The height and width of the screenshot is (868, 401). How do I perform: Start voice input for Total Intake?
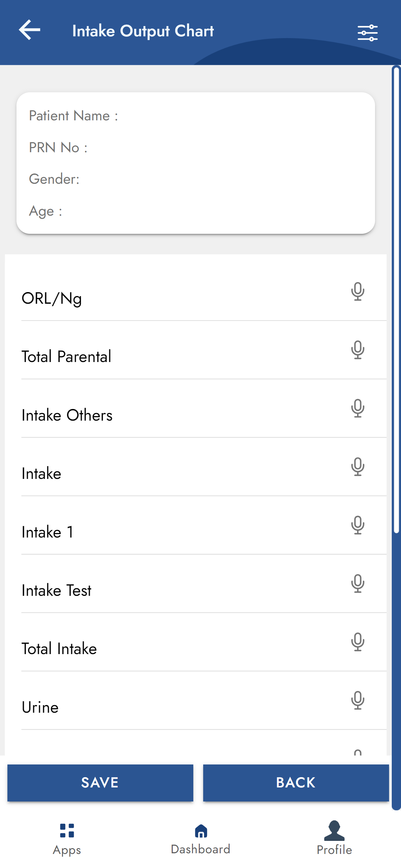pos(357,642)
